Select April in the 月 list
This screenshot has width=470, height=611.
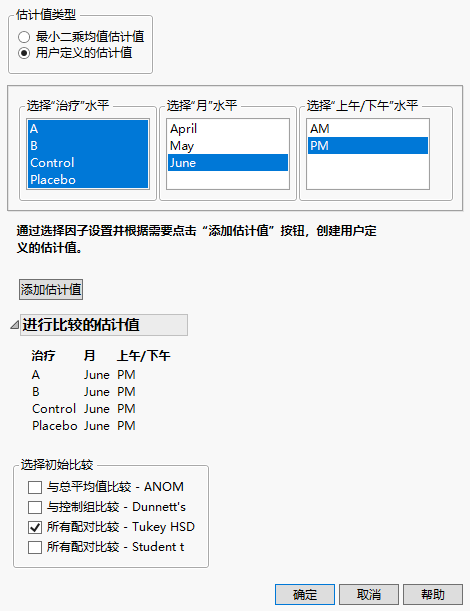tap(228, 129)
